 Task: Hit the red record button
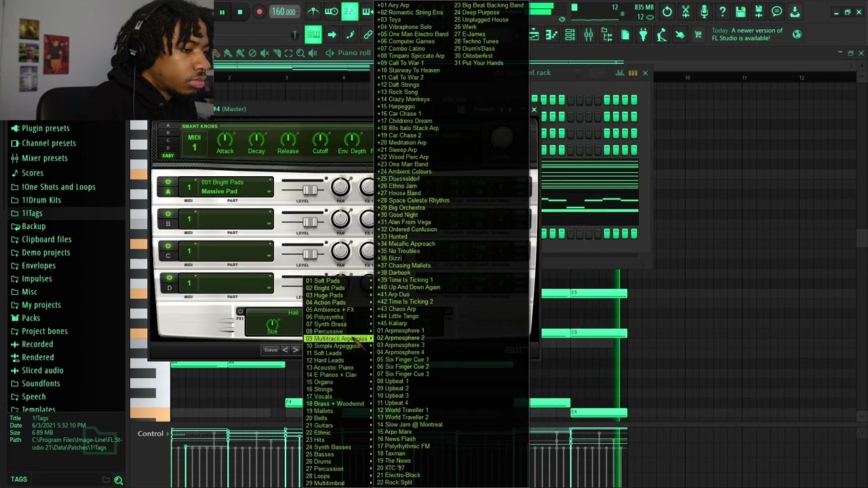259,12
